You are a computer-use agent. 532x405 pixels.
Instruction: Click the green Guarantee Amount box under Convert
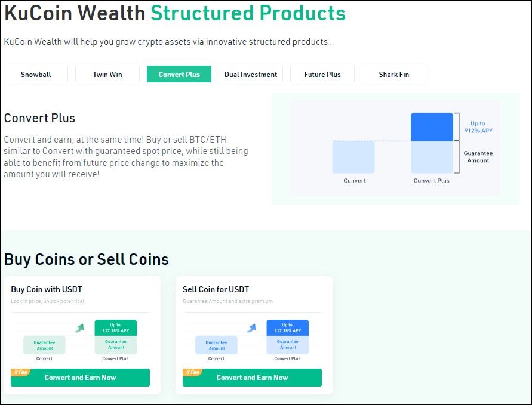44,345
